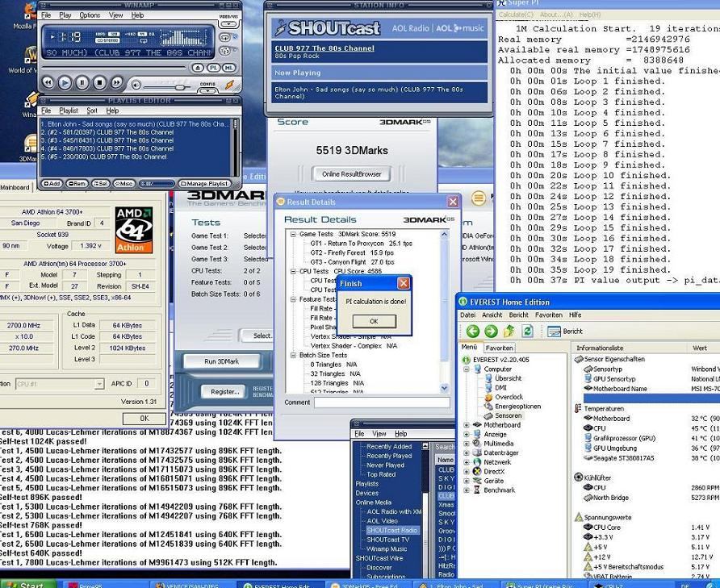Click Winamp lightning bolt icon

[229, 85]
